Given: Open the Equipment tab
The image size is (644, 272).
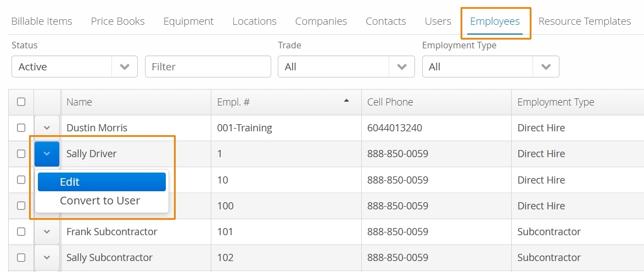Looking at the screenshot, I should 188,21.
